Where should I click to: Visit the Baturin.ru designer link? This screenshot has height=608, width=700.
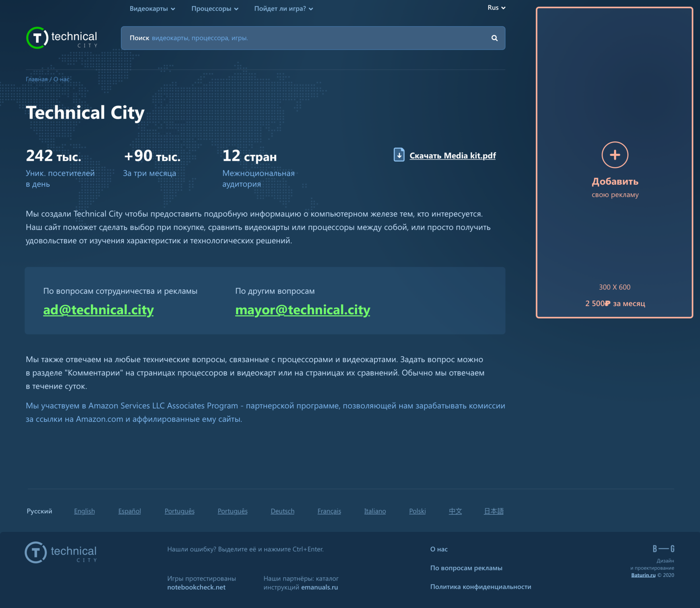pyautogui.click(x=643, y=575)
